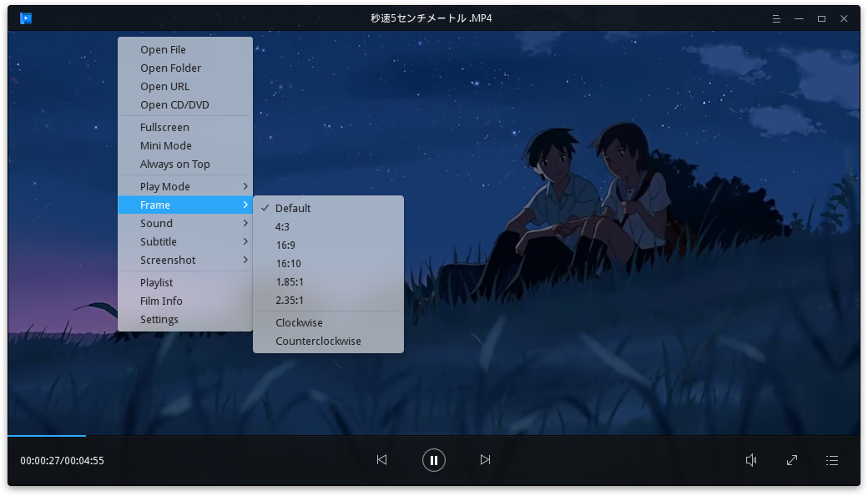Click the volume speaker icon
The height and width of the screenshot is (496, 868).
point(751,460)
